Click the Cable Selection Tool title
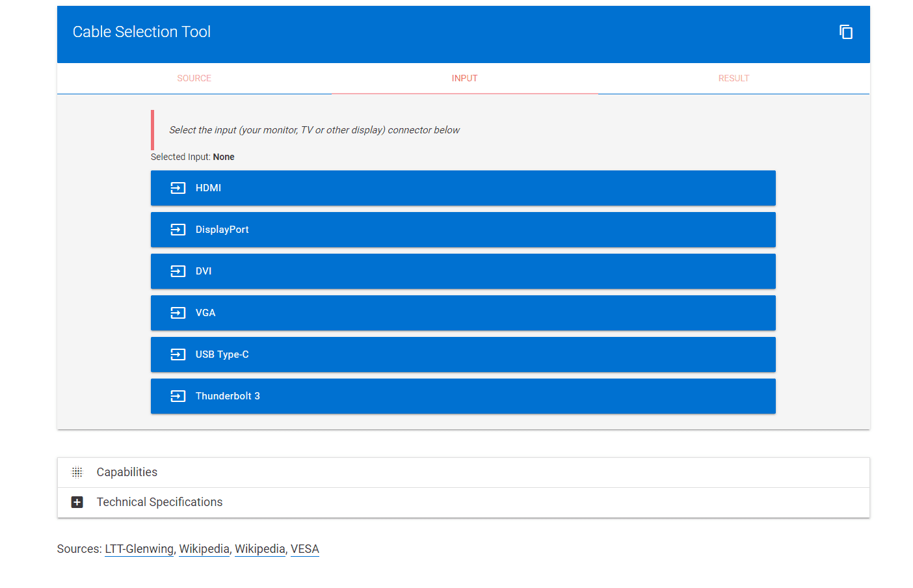The height and width of the screenshot is (588, 913). click(x=142, y=32)
